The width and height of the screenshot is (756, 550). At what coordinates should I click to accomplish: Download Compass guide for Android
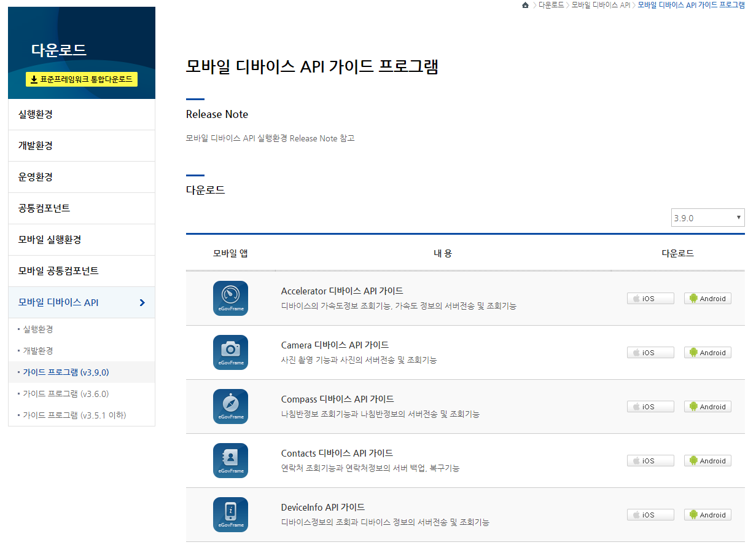coord(707,407)
